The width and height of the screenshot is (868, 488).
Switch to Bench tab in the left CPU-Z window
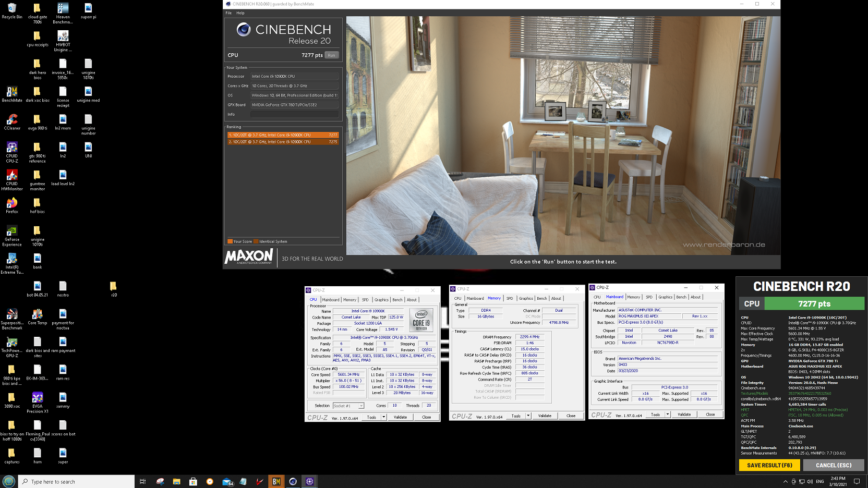397,300
